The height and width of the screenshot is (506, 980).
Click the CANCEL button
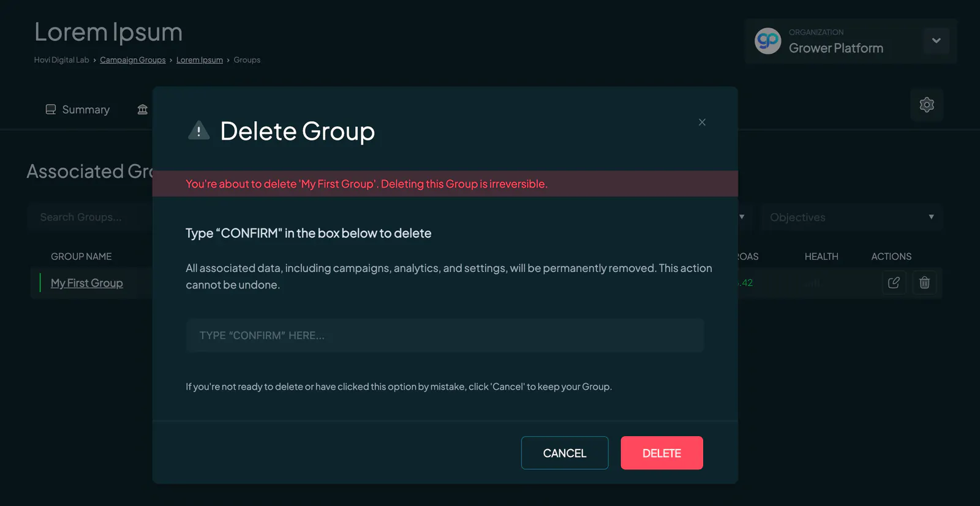565,453
